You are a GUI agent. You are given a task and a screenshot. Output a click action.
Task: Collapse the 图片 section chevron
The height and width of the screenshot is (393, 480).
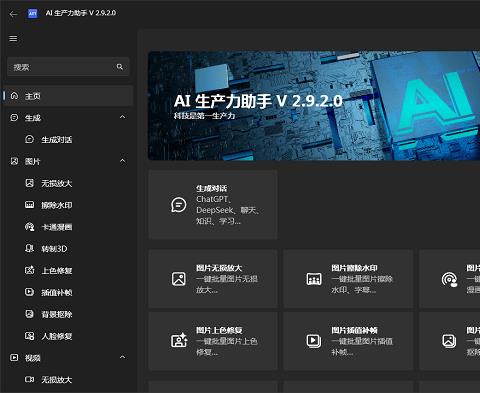[122, 161]
